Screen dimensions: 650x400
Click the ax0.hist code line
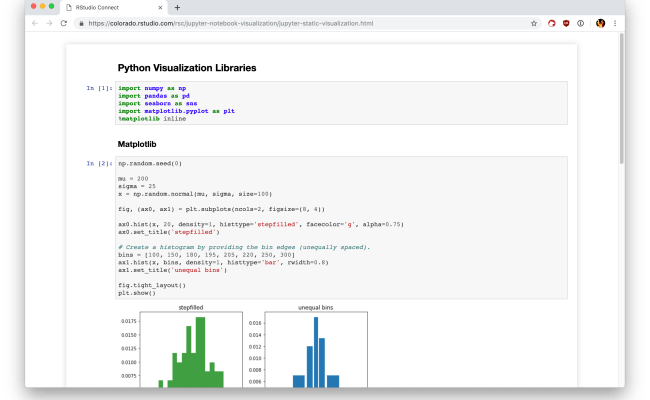point(261,225)
